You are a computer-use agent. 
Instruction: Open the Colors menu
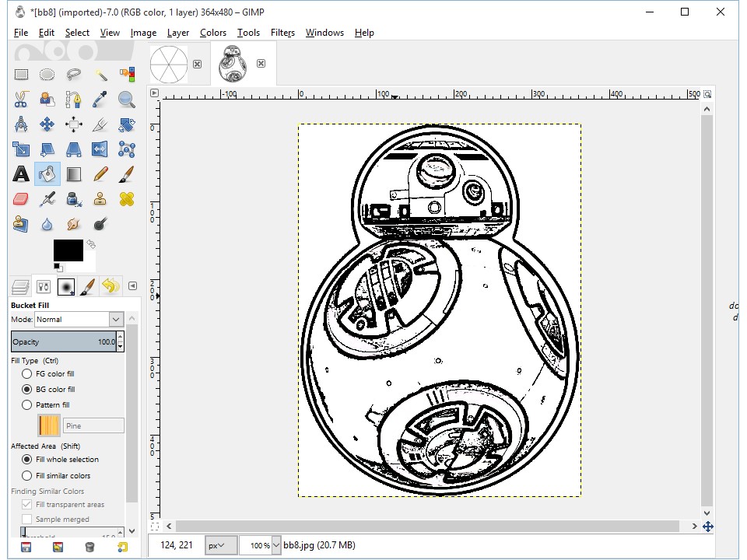click(x=212, y=33)
